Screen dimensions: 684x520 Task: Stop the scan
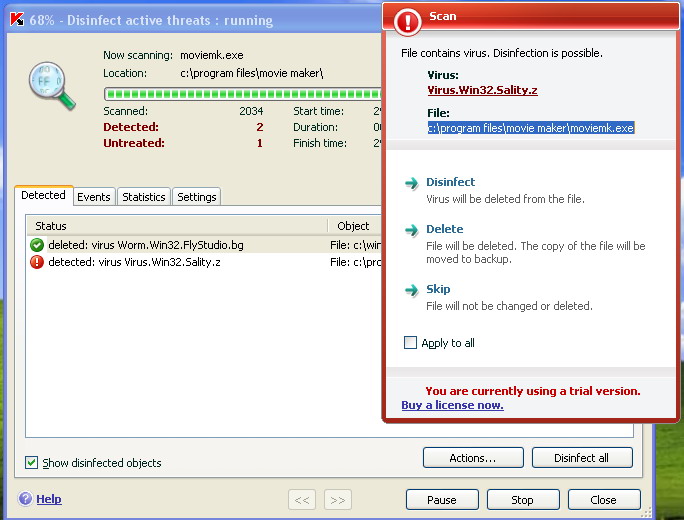(523, 499)
